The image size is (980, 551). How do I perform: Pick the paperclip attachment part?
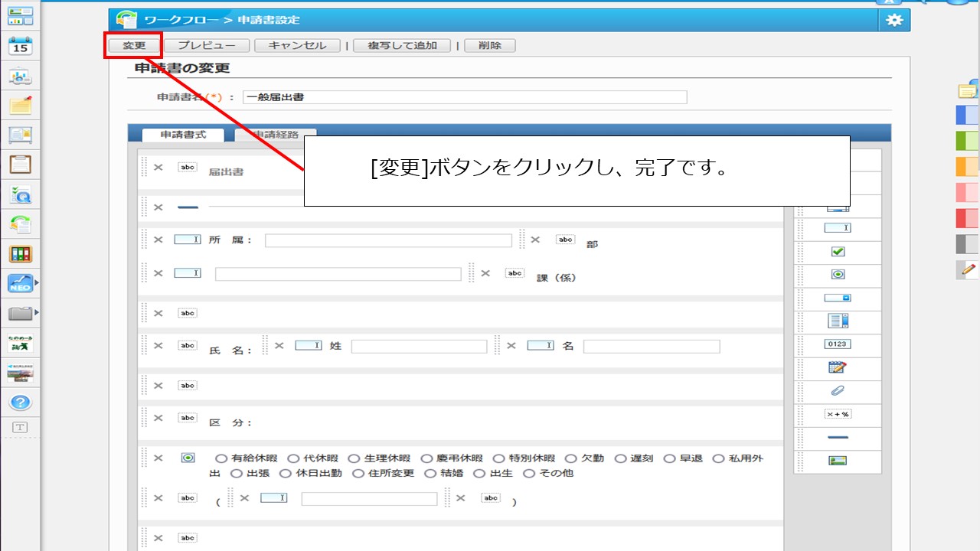click(x=838, y=391)
